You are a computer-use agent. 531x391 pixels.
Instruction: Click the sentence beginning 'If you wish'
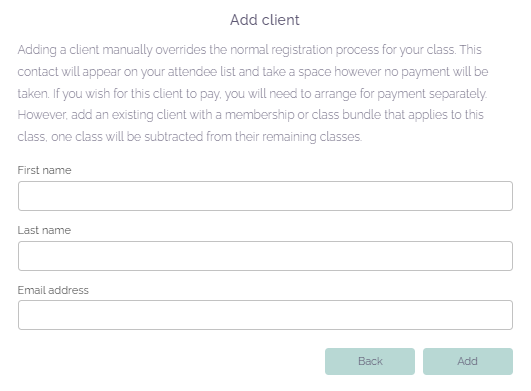coord(270,93)
